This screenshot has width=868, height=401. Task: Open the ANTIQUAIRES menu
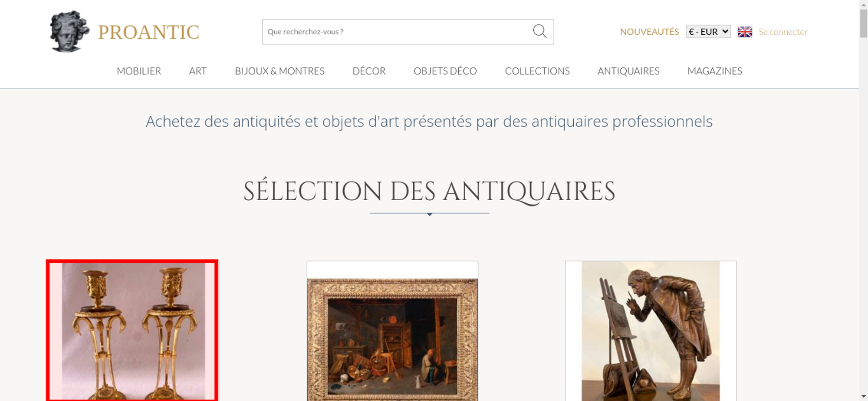(x=628, y=71)
